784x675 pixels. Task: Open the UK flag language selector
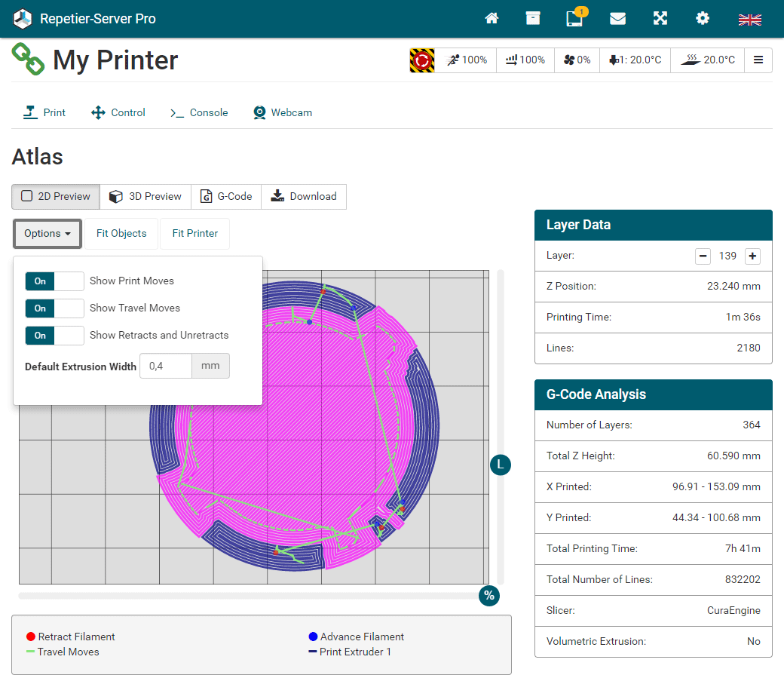749,19
